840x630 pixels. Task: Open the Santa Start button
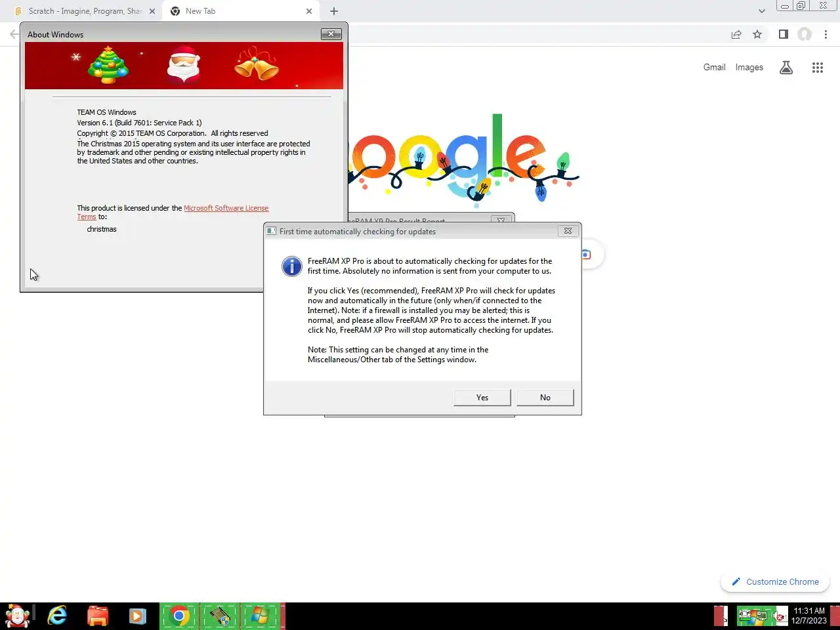click(x=17, y=616)
